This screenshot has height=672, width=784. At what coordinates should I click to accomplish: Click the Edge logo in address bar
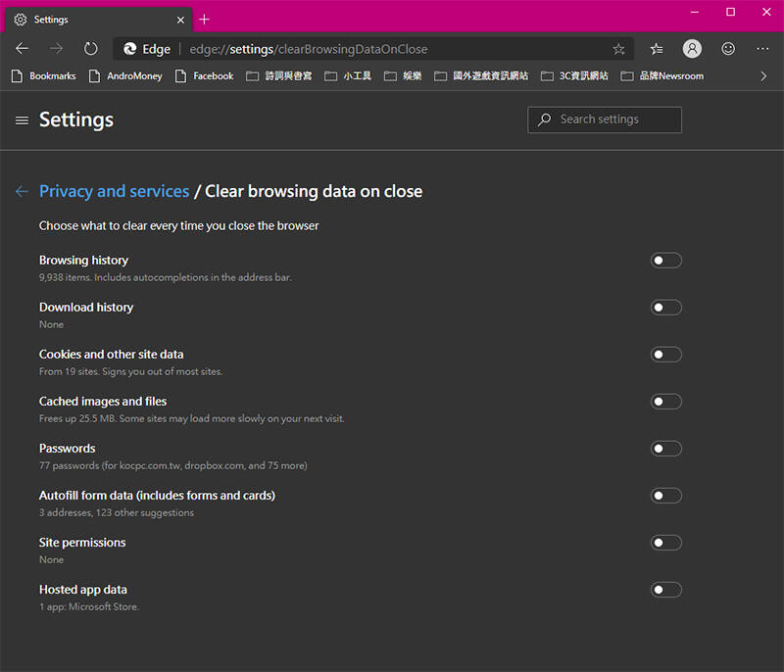(x=130, y=48)
